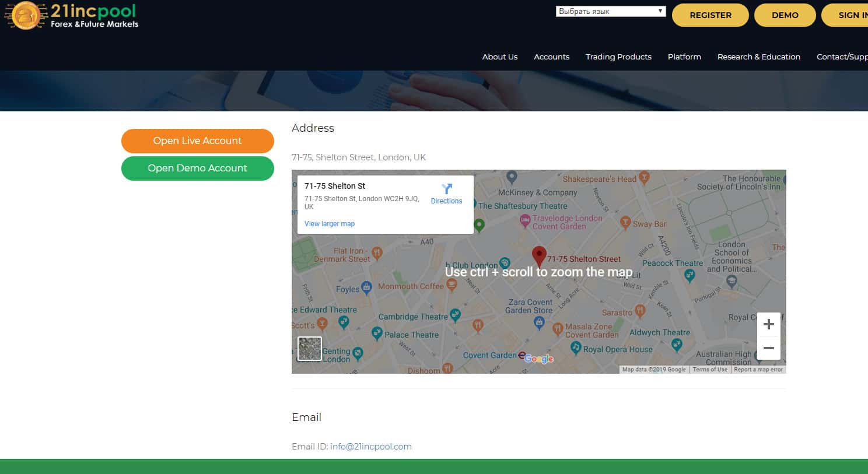
Task: Click the 21incpool logo
Action: coord(72,16)
